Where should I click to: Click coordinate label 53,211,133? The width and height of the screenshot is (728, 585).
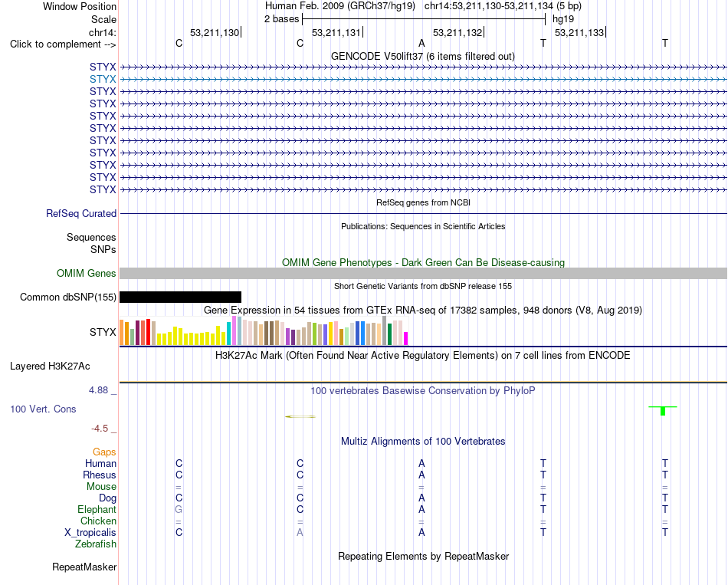pyautogui.click(x=579, y=32)
